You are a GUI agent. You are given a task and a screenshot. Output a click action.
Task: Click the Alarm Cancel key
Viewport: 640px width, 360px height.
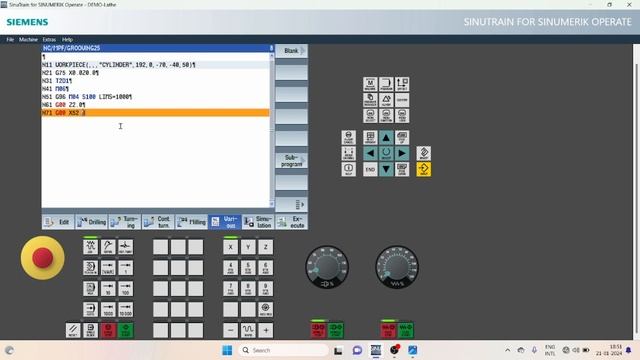pyautogui.click(x=349, y=138)
